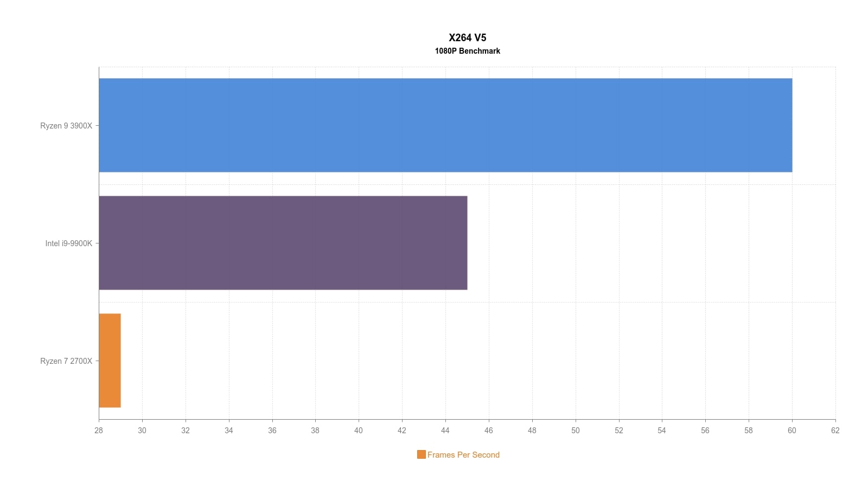
Task: Click the Ryzen 7 2700X axis label
Action: point(66,361)
